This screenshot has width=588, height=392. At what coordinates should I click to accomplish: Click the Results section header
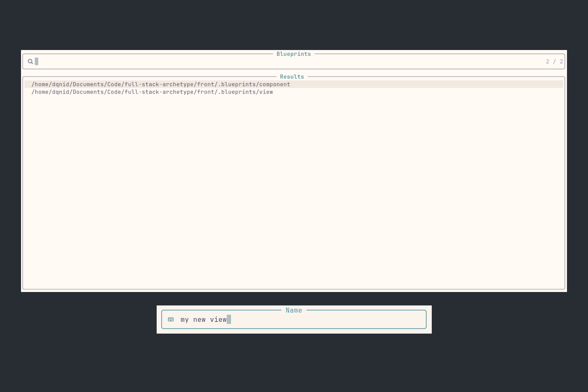[x=291, y=76]
